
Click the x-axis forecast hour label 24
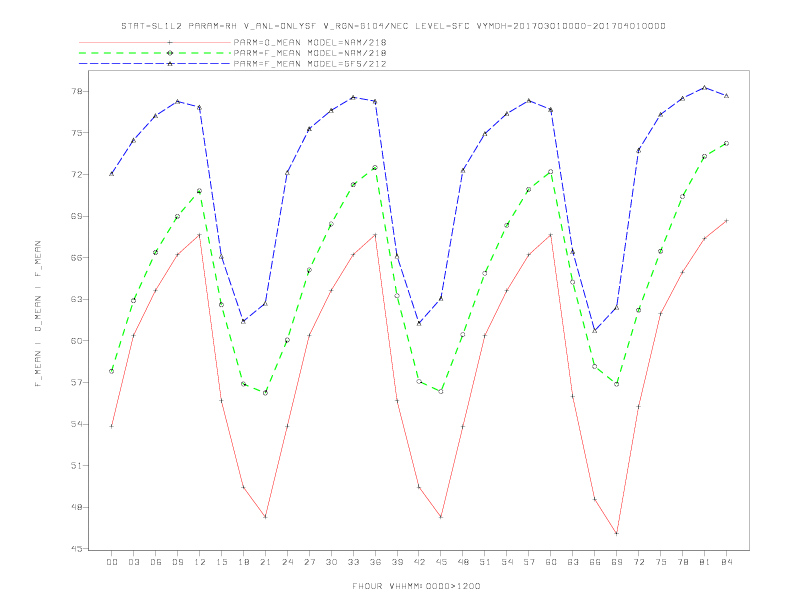[x=287, y=562]
